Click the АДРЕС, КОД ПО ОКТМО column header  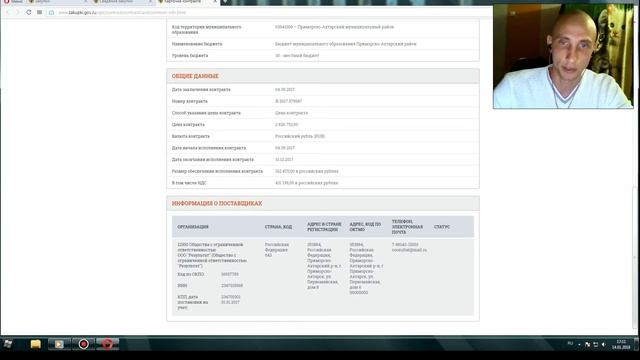coord(365,227)
